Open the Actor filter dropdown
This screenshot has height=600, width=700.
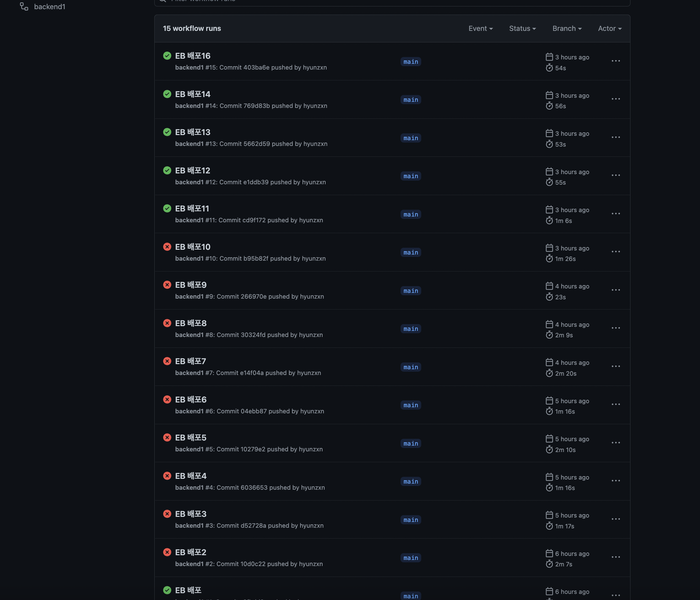point(609,29)
